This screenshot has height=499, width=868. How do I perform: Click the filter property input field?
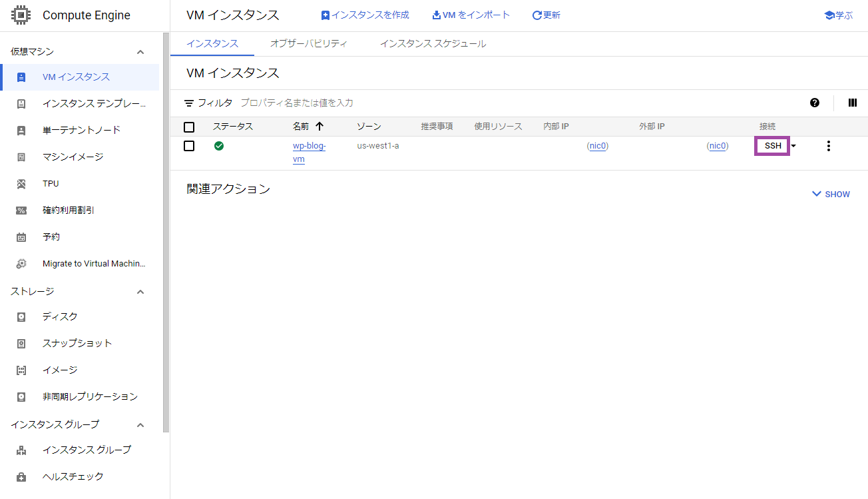[x=519, y=103]
